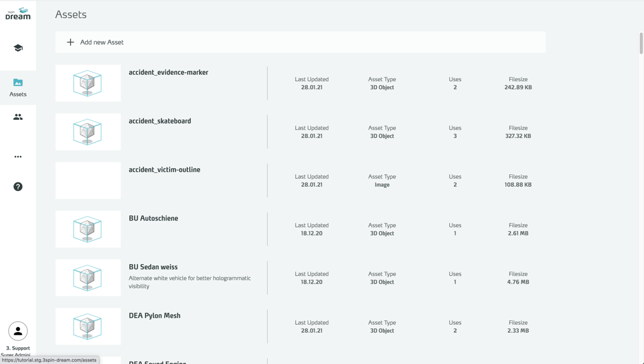Click the three-dots More icon in sidebar
The image size is (644, 364).
click(x=18, y=156)
